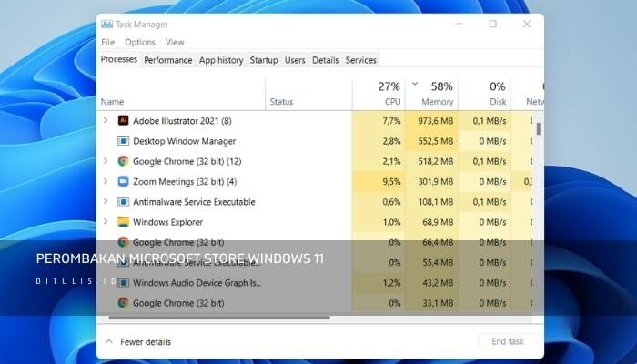Sort by the Name column header
The width and height of the screenshot is (637, 364).
tap(112, 102)
